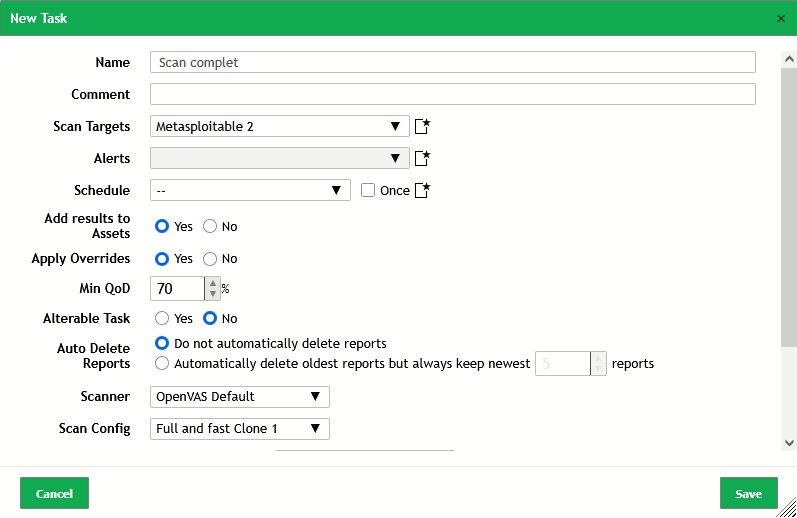The image size is (797, 518).
Task: Click the new schedule icon beside Once
Action: (x=422, y=190)
